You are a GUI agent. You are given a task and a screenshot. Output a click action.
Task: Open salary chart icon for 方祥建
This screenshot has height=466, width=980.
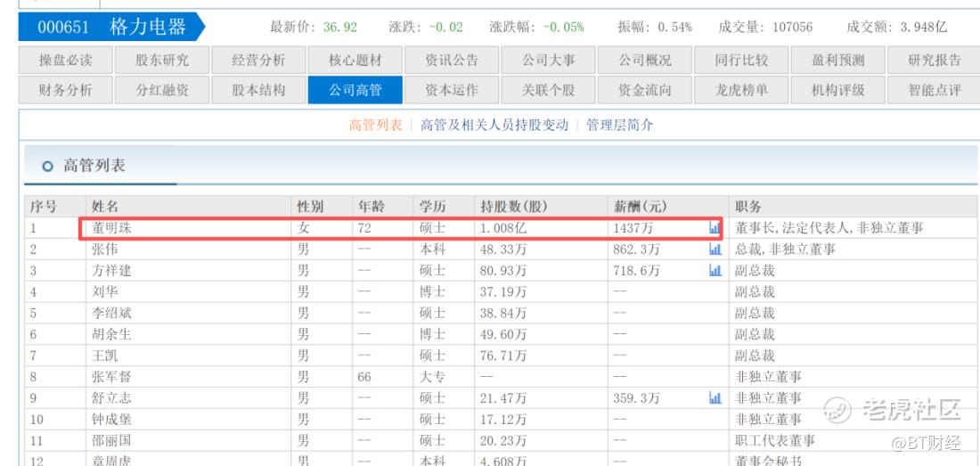[715, 271]
